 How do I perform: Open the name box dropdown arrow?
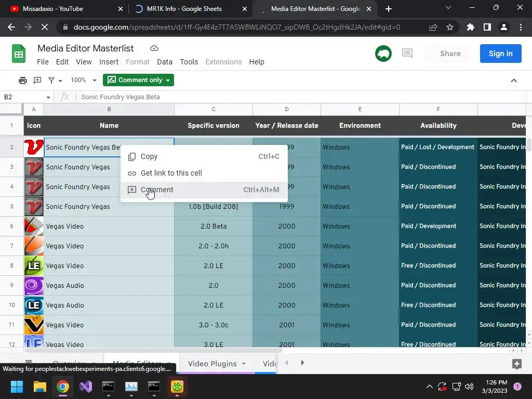click(48, 97)
